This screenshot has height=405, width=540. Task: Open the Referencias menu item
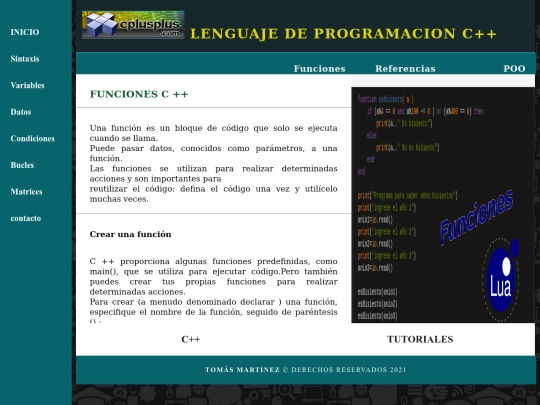[x=405, y=69]
